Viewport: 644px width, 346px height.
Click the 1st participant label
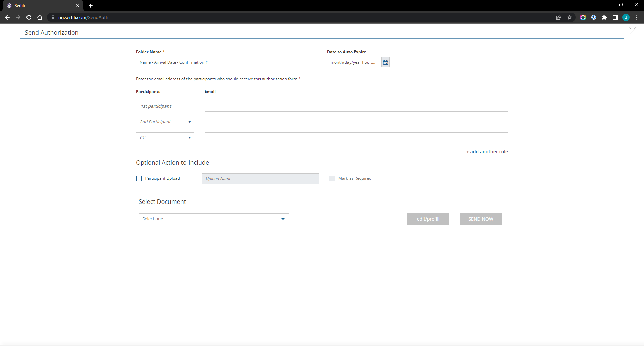pyautogui.click(x=156, y=106)
